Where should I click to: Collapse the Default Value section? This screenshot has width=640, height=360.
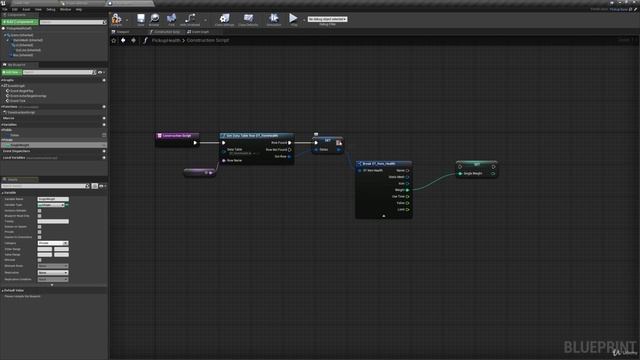pyautogui.click(x=2, y=291)
